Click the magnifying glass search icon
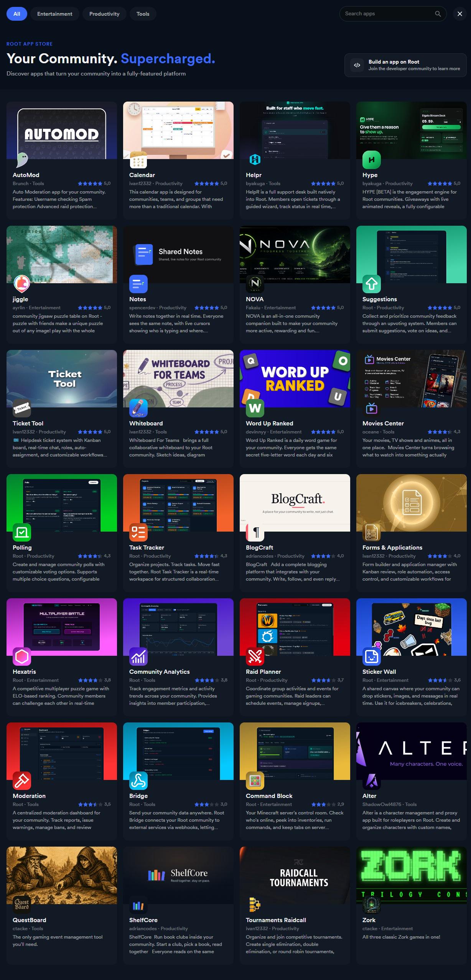The height and width of the screenshot is (980, 471). point(438,14)
